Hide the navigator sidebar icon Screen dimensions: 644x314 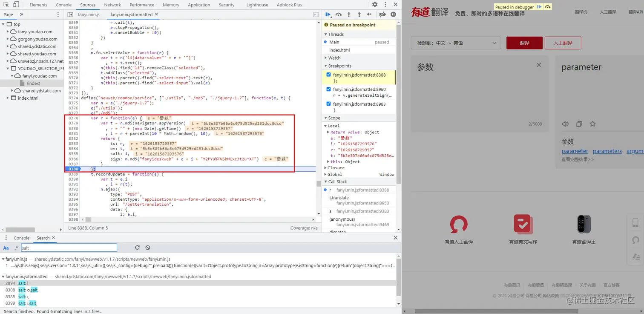coord(70,14)
